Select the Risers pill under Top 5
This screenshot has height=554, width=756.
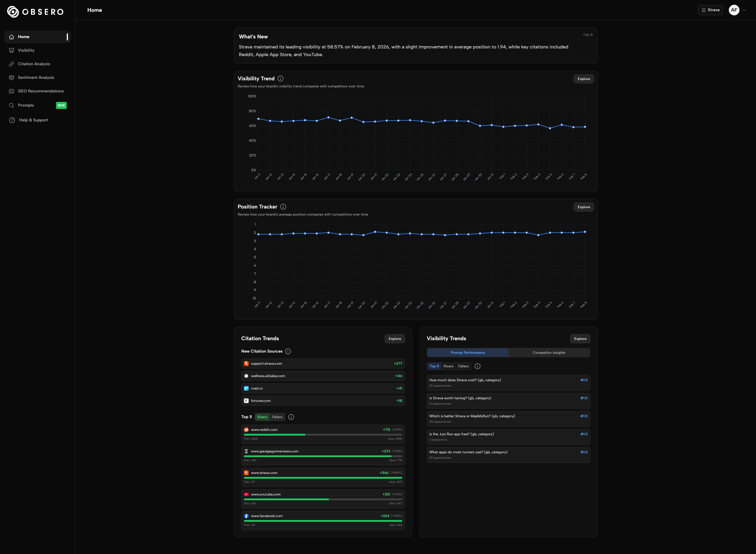(262, 417)
